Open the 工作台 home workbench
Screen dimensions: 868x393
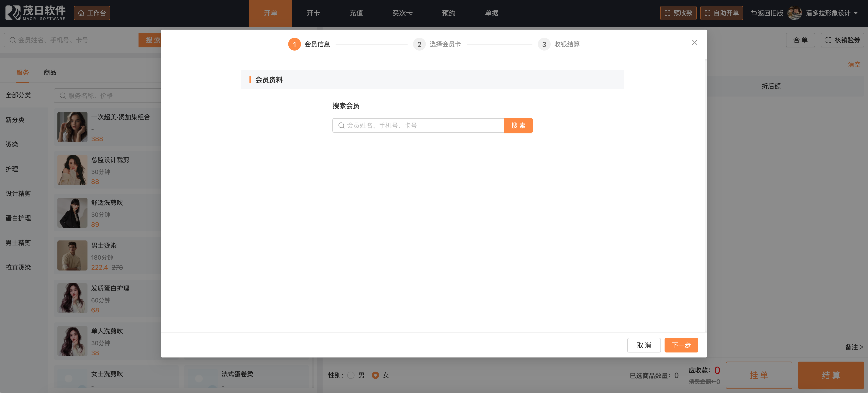(x=92, y=13)
